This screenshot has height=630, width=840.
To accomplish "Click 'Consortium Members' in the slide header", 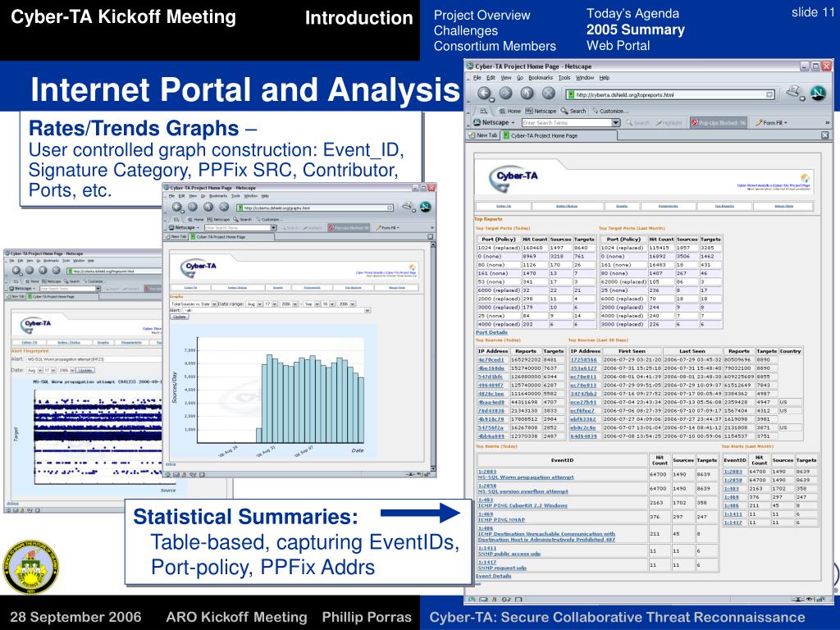I will pyautogui.click(x=495, y=46).
